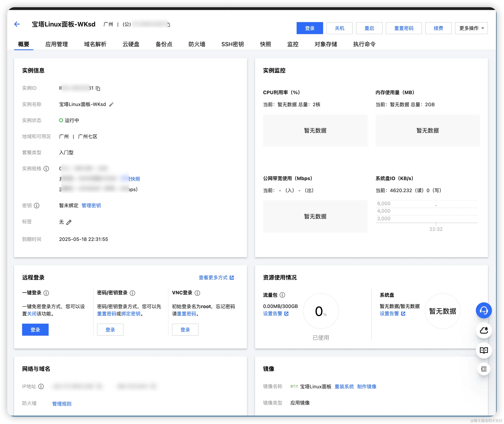The image size is (504, 424).
Task: Open the SSH密钥 tab
Action: pyautogui.click(x=232, y=44)
